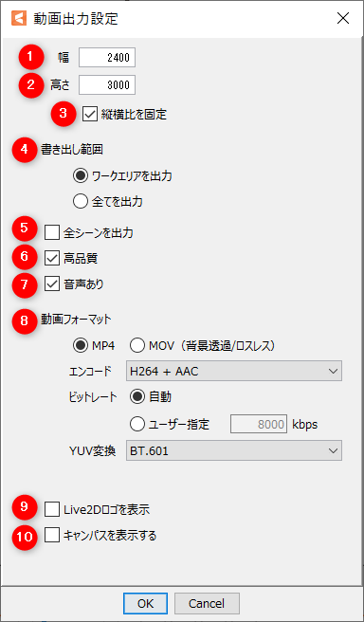The image size is (364, 622).
Task: Select the ワークエリアを出力 radio button
Action: (81, 176)
